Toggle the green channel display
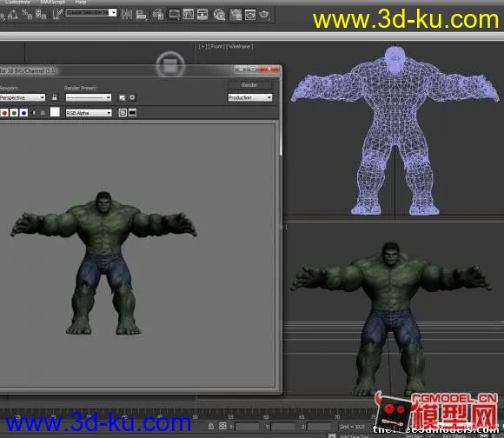The width and height of the screenshot is (504, 438). pos(14,113)
